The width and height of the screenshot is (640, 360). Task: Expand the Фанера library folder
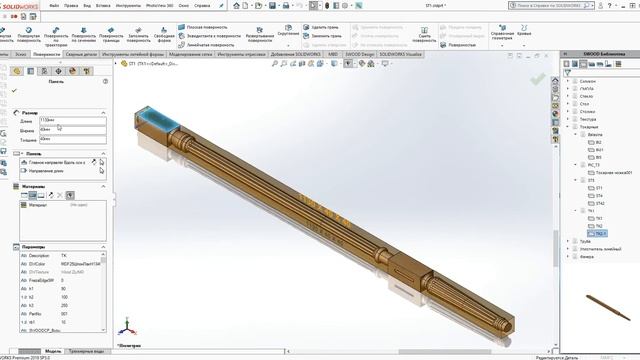(568, 257)
